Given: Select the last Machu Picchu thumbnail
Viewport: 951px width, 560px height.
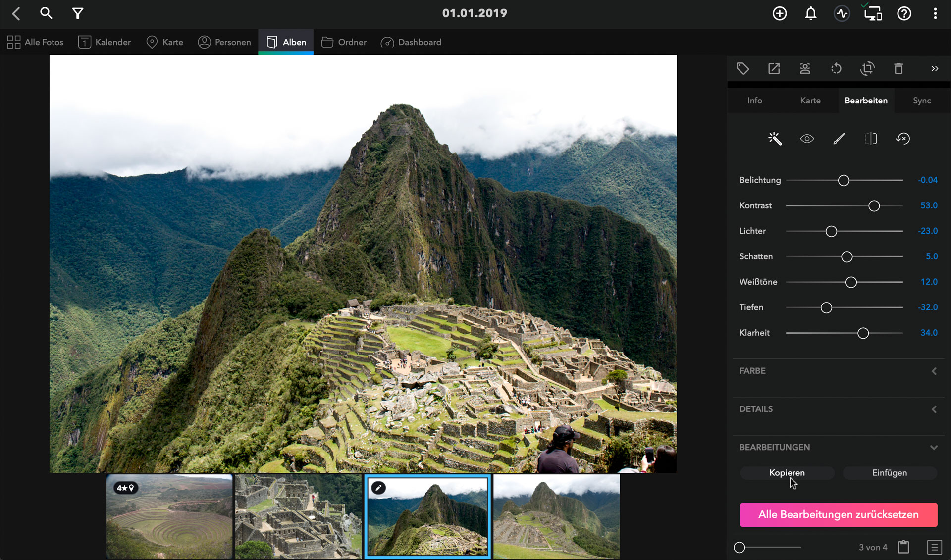Looking at the screenshot, I should 557,516.
